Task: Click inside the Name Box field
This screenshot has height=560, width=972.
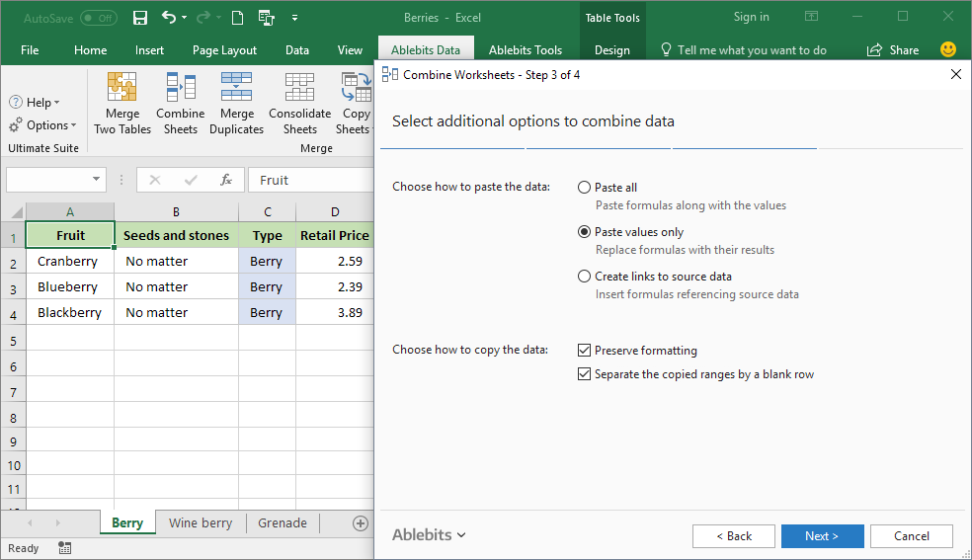Action: [47, 180]
